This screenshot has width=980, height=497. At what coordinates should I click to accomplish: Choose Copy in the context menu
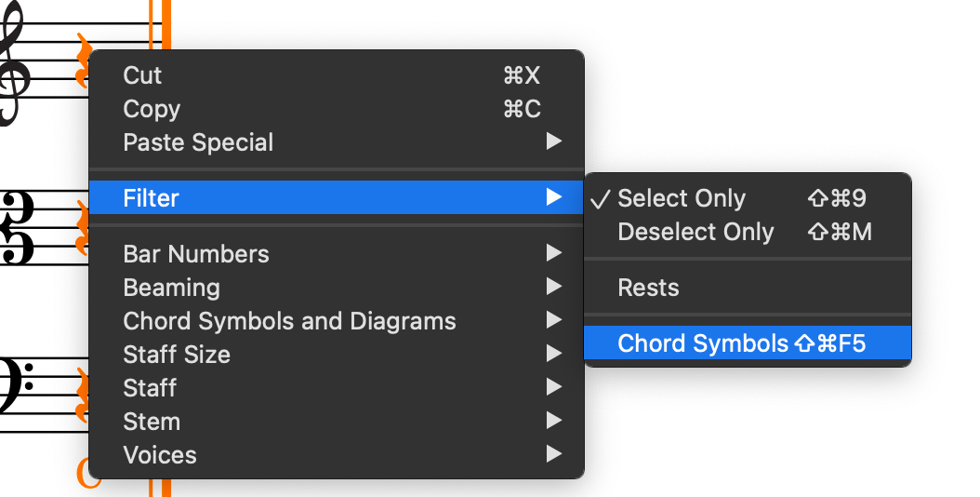coord(152,109)
